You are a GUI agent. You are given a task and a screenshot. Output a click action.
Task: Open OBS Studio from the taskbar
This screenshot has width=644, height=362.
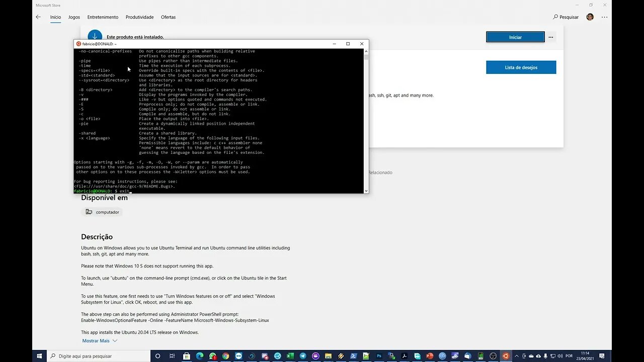click(x=493, y=356)
